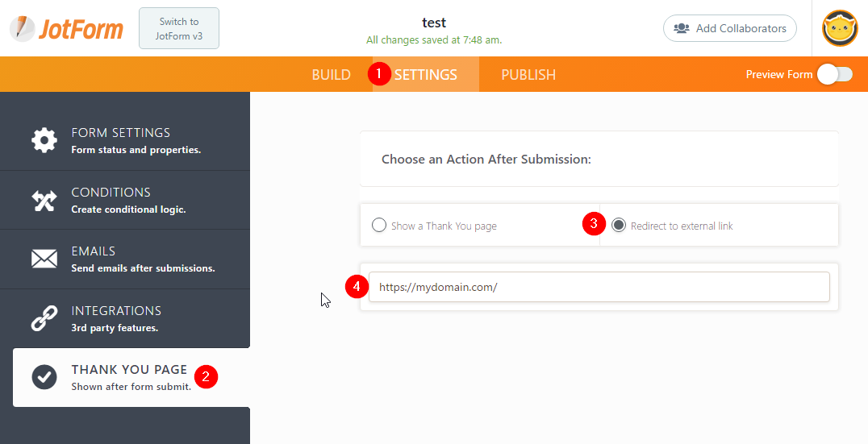Click the collaborators people icon
Viewport: 868px width, 444px height.
(x=682, y=28)
